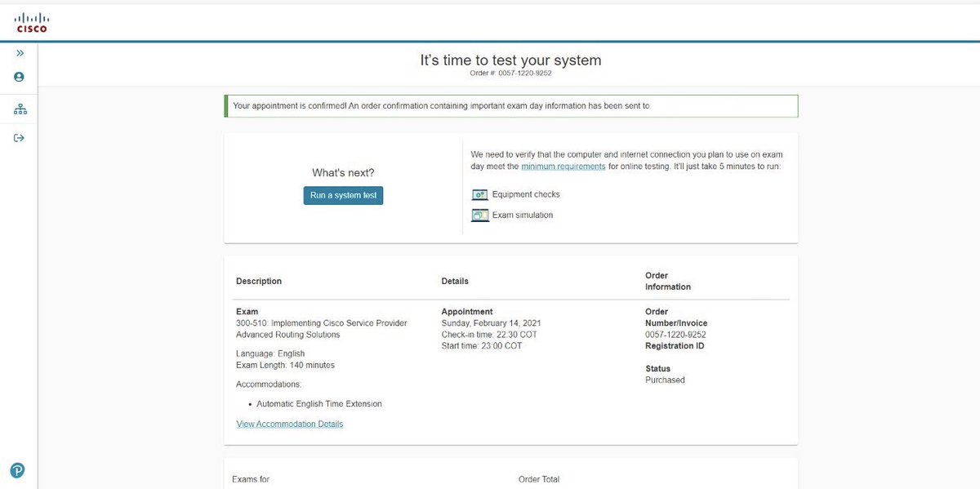Click the Registration ID label
This screenshot has width=980, height=489.
675,346
